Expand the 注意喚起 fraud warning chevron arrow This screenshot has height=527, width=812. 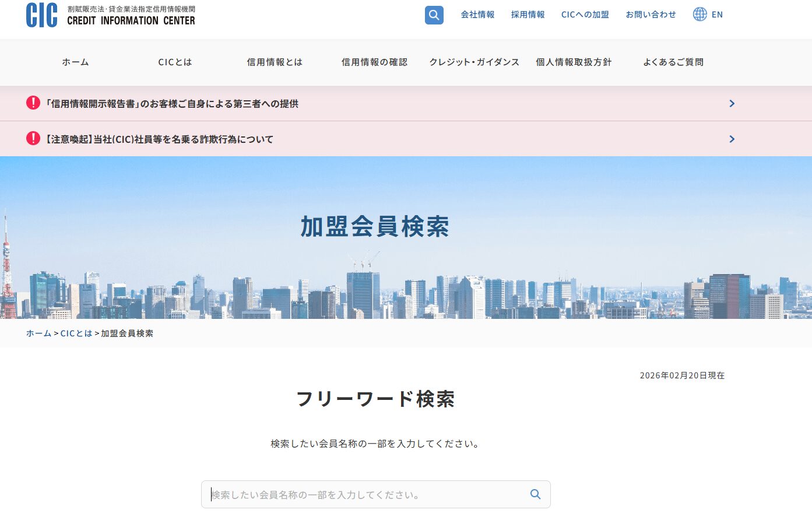[732, 139]
